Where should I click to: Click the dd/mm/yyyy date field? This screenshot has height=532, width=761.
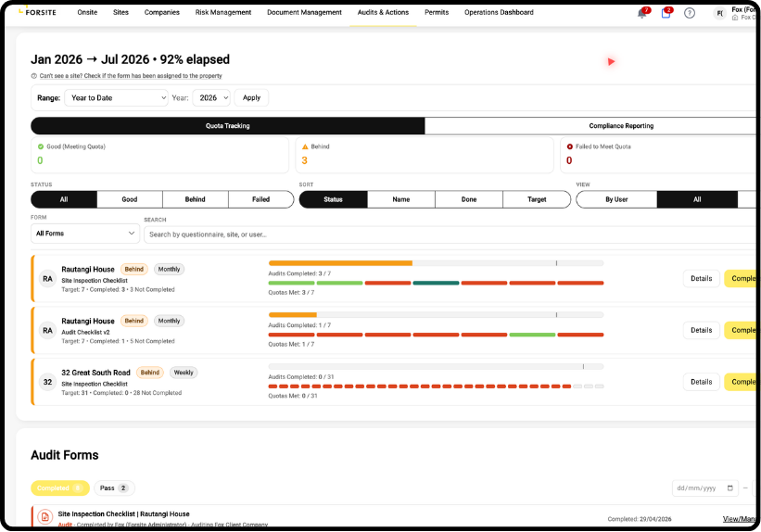click(x=705, y=488)
